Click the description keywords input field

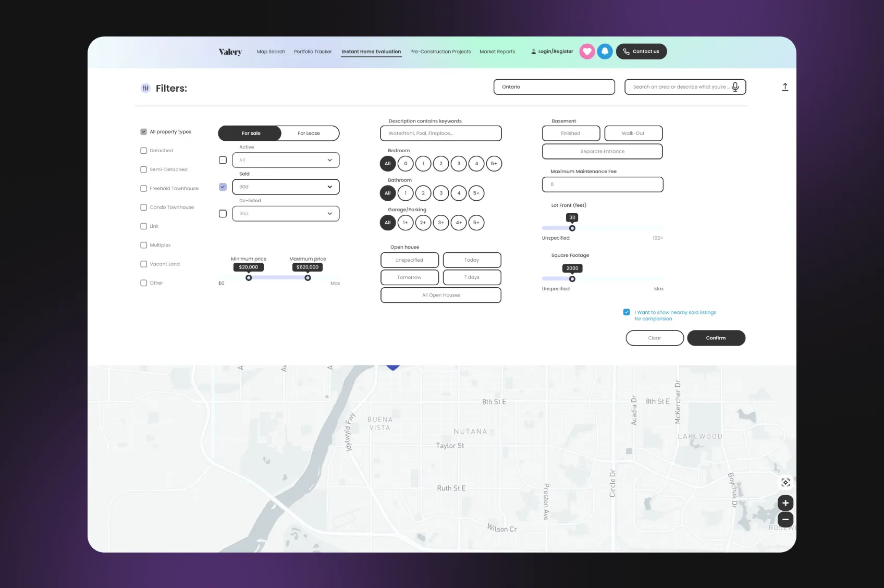pyautogui.click(x=440, y=133)
